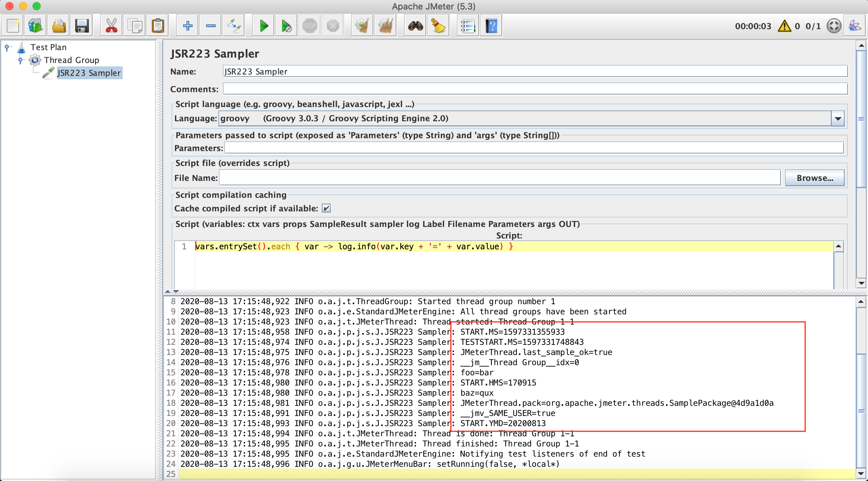Start the test with green play icon

pos(263,26)
